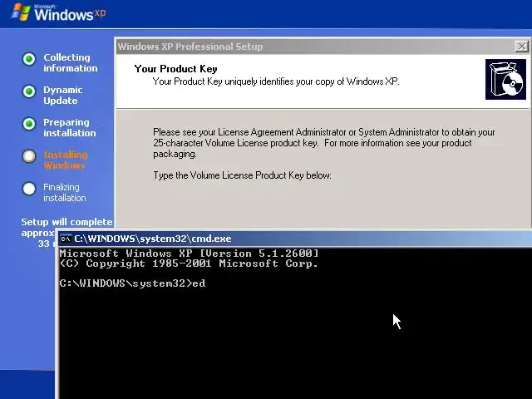Click the 'Setup will complete' status text
This screenshot has height=399, width=532.
click(66, 222)
